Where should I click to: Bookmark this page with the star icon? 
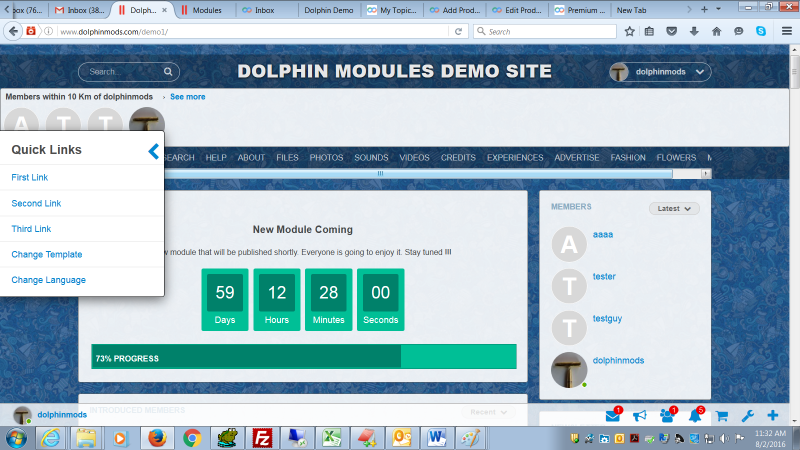pos(630,32)
